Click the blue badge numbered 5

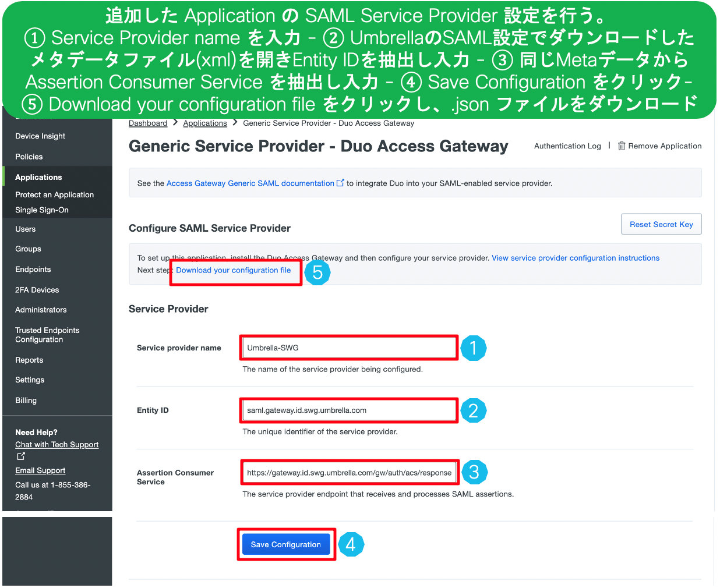pyautogui.click(x=317, y=272)
